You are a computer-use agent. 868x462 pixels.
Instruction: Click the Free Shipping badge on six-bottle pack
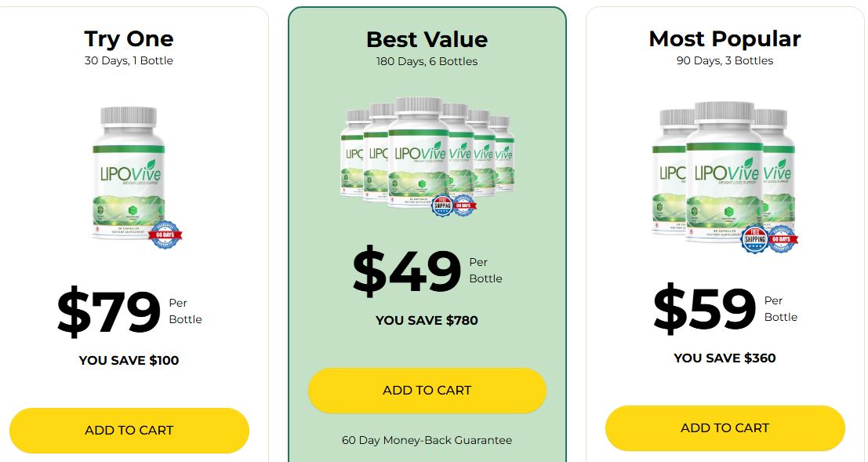coord(443,205)
